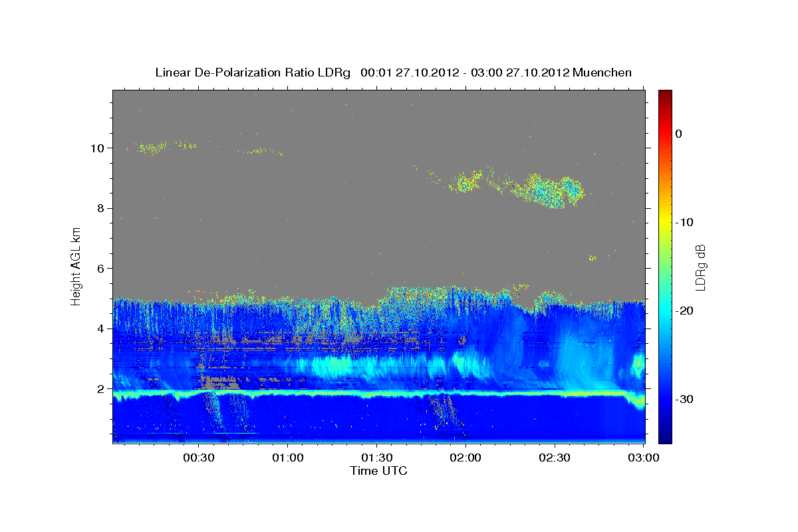The height and width of the screenshot is (532, 798).
Task: Click the start date '00:01 27.10.2012' in title
Action: click(x=410, y=72)
